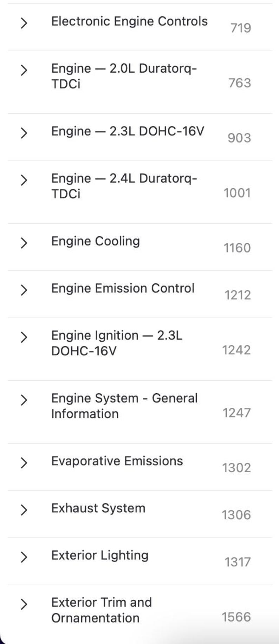This screenshot has width=279, height=644.
Task: Expand the Exhaust System chevron
Action: (x=24, y=510)
